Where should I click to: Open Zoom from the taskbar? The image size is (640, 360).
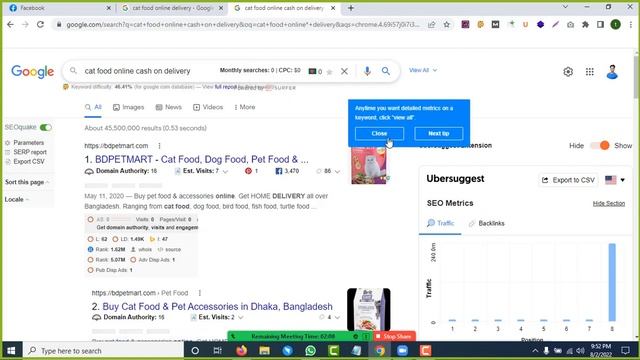402,351
